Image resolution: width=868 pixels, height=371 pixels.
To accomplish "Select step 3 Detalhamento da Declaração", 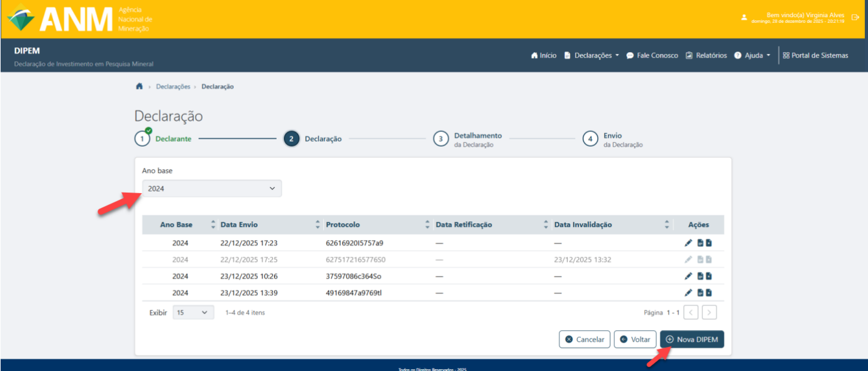I will (440, 139).
